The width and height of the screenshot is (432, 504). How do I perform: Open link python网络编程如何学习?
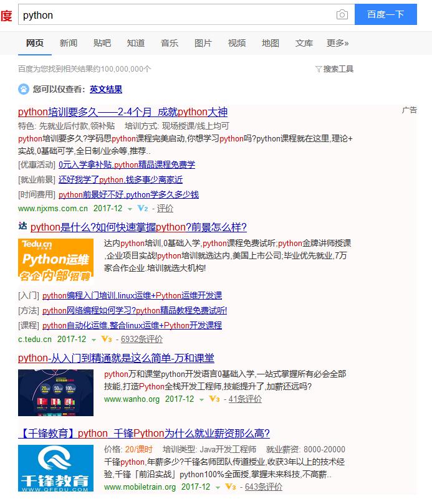click(x=135, y=310)
